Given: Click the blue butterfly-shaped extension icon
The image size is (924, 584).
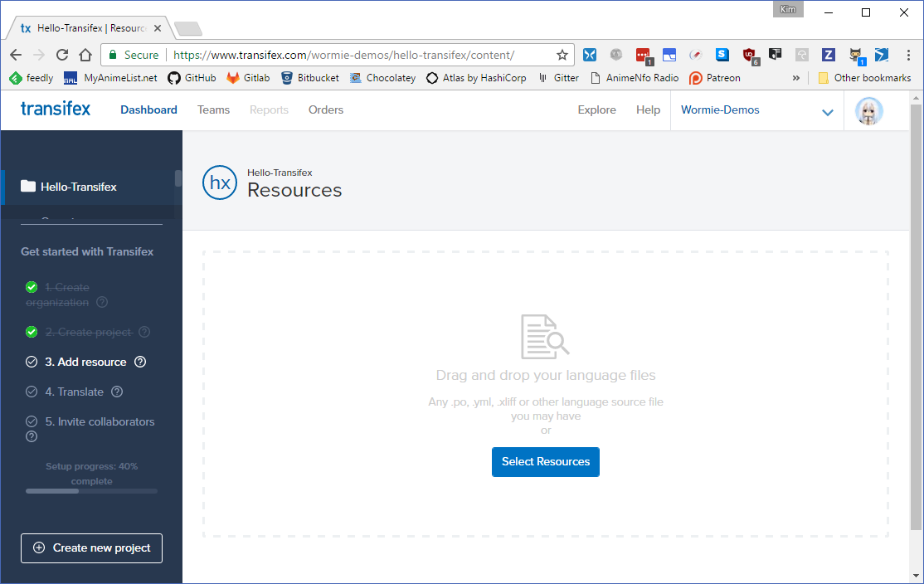Looking at the screenshot, I should click(x=589, y=55).
